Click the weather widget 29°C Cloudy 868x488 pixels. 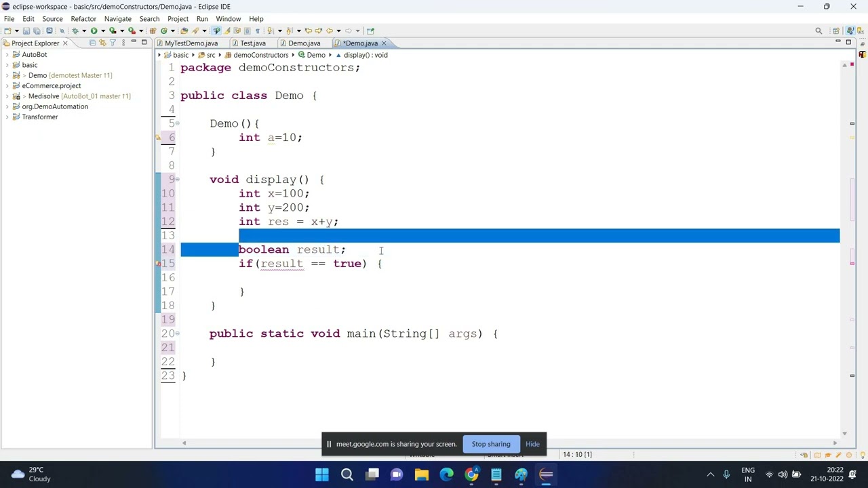[x=30, y=474]
